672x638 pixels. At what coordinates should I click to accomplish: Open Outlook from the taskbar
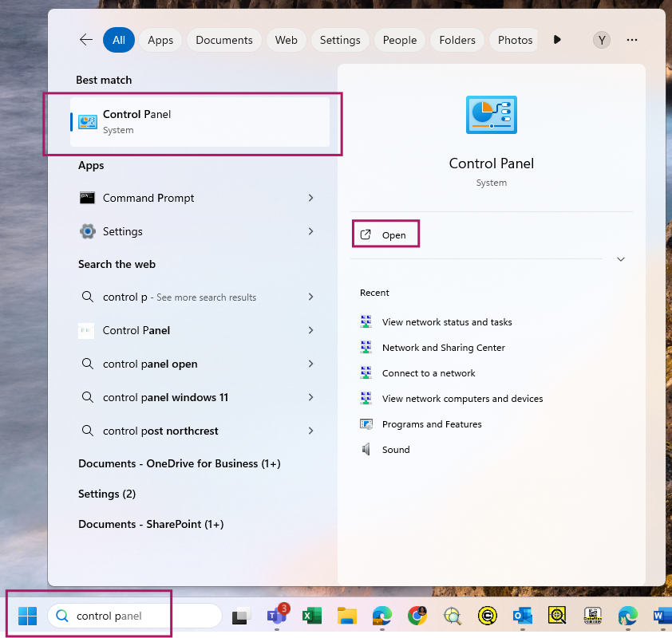[522, 616]
